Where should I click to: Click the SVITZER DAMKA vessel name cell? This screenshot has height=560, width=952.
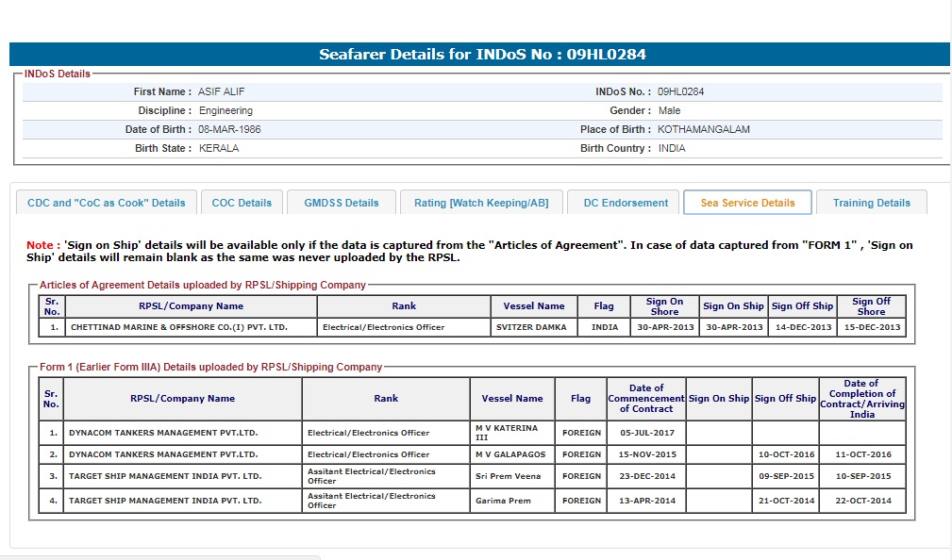[531, 327]
